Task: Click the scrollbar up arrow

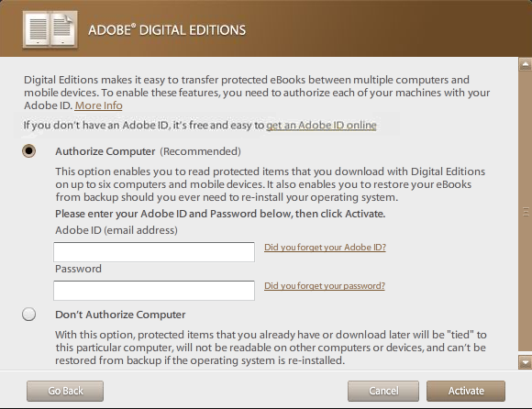Action: [526, 64]
